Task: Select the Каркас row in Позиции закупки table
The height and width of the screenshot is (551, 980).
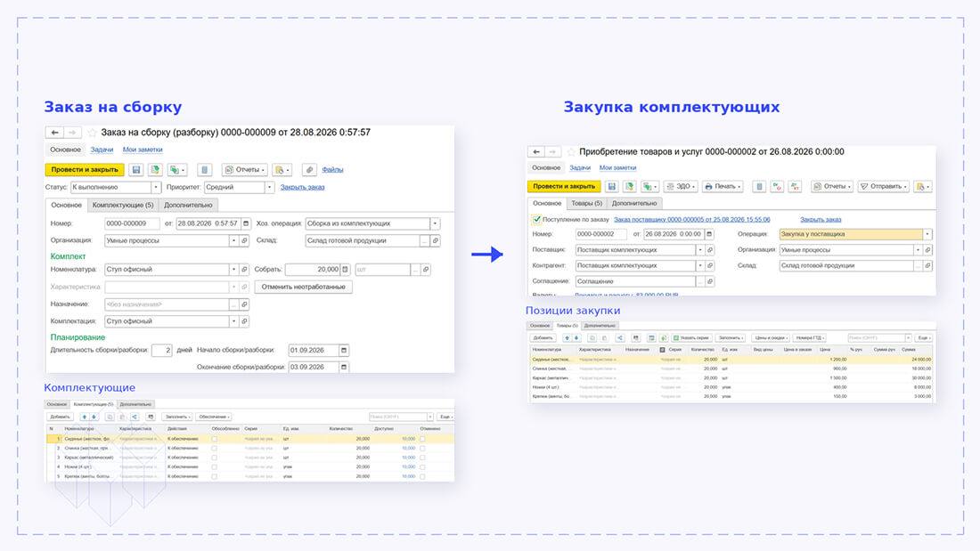Action: coord(731,378)
